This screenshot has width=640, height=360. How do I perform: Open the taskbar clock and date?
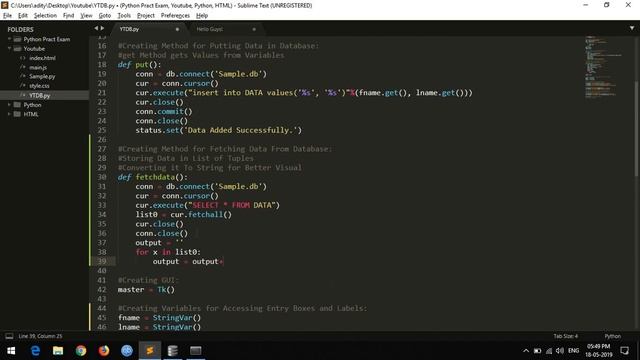click(x=598, y=351)
